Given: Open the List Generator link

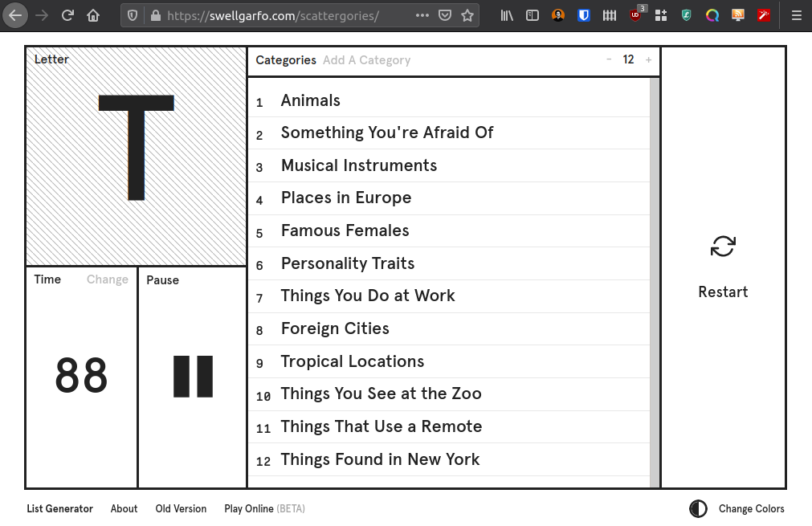Looking at the screenshot, I should click(60, 509).
